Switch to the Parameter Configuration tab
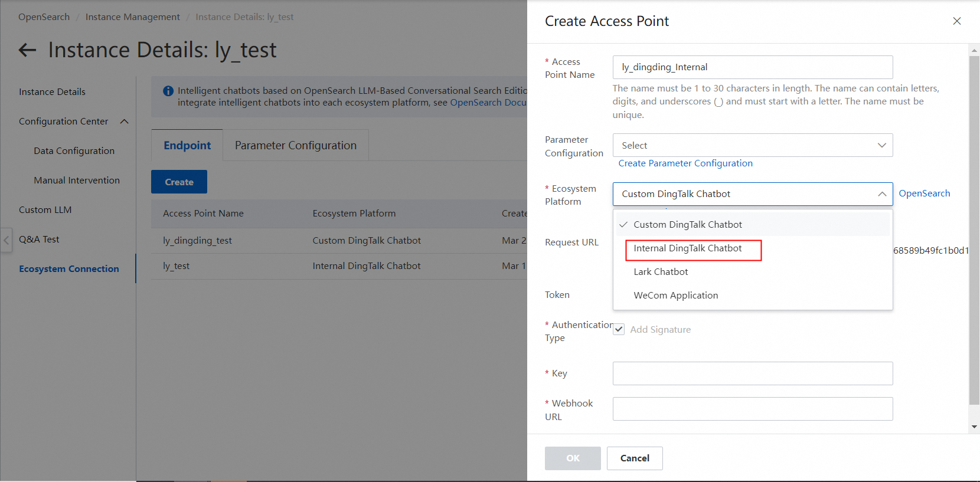The width and height of the screenshot is (980, 482). coord(295,146)
